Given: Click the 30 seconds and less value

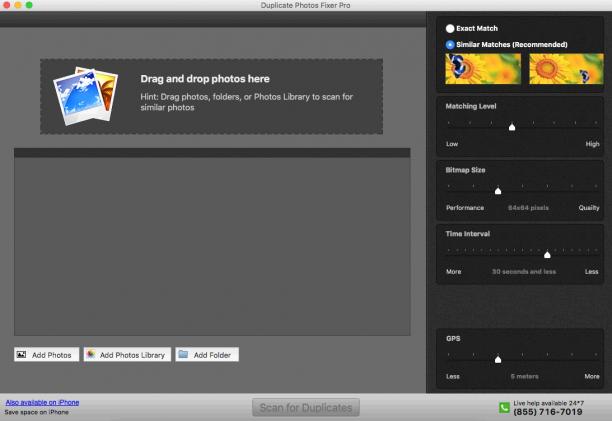Looking at the screenshot, I should point(524,272).
